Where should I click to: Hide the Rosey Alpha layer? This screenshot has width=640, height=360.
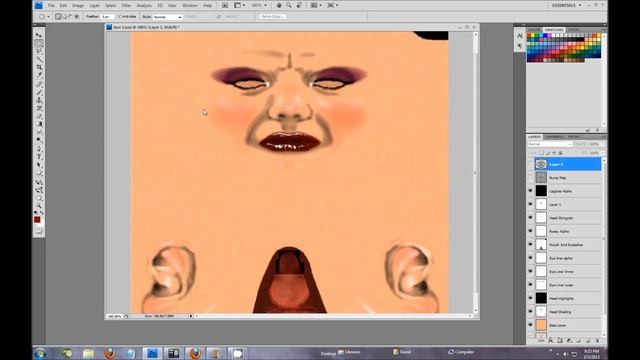click(531, 231)
